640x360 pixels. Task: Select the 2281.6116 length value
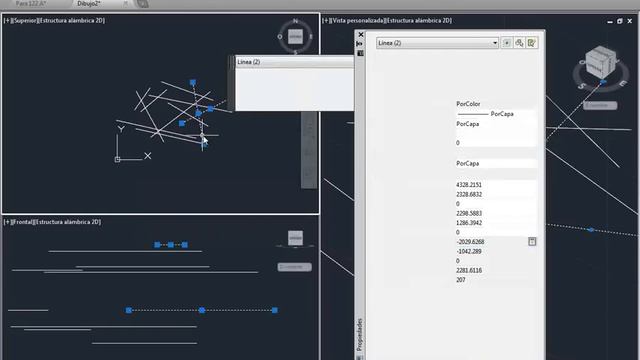coord(469,270)
